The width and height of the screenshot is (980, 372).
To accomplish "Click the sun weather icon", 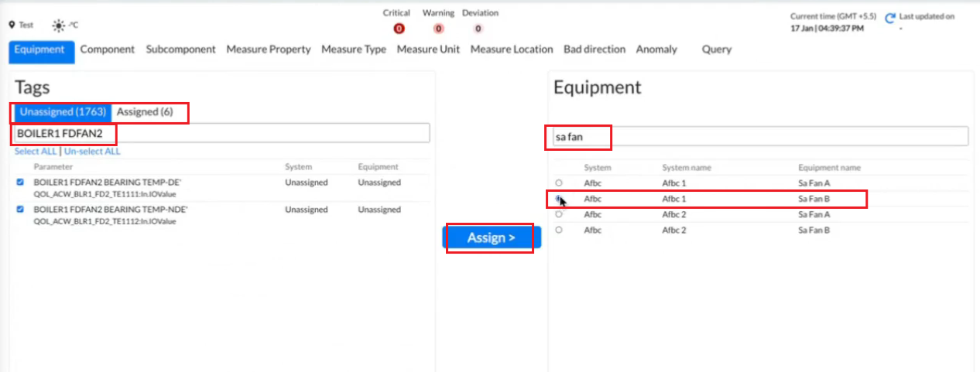I will tap(59, 25).
